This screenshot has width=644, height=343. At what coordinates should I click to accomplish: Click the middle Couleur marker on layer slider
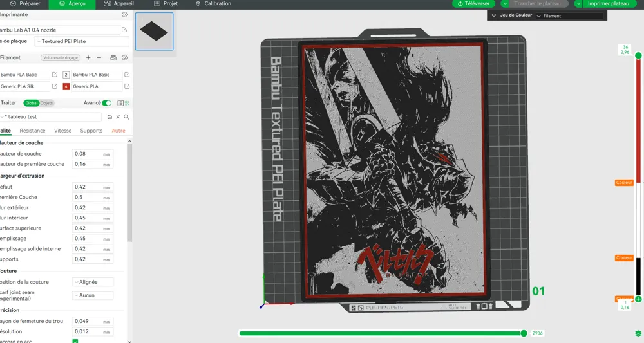click(624, 257)
